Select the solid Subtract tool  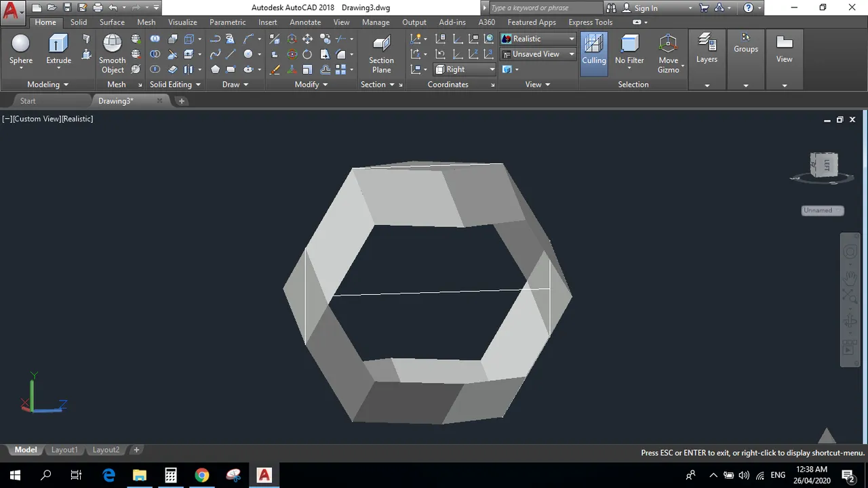(155, 54)
